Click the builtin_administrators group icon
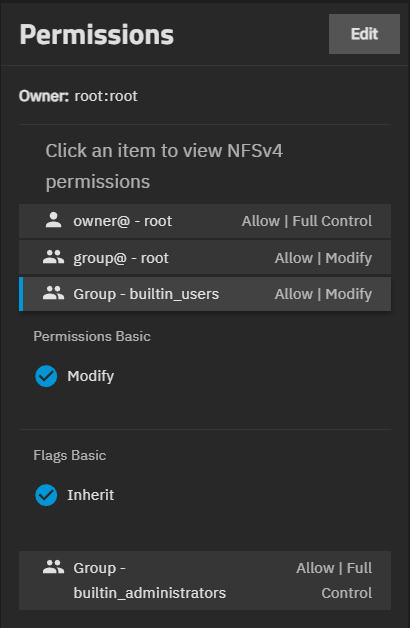The height and width of the screenshot is (628, 410). pos(53,567)
